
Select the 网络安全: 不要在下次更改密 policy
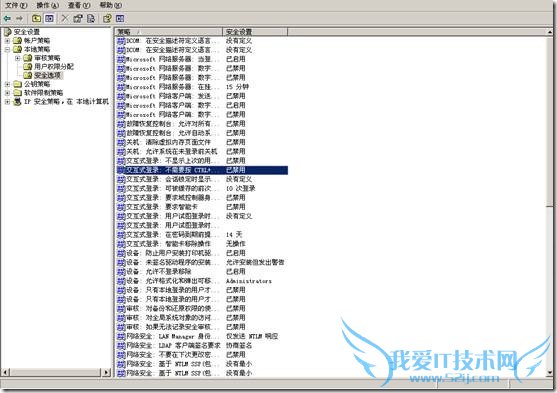point(169,355)
